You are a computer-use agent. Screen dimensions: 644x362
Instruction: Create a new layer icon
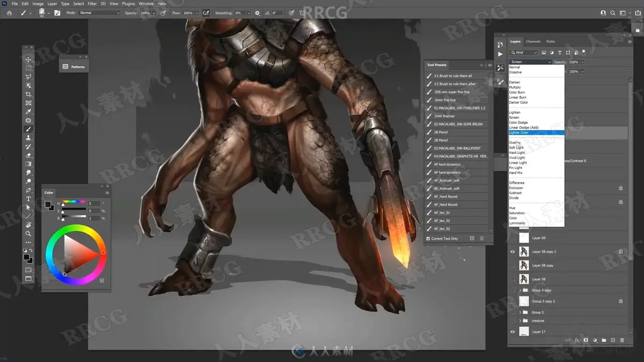[613, 340]
